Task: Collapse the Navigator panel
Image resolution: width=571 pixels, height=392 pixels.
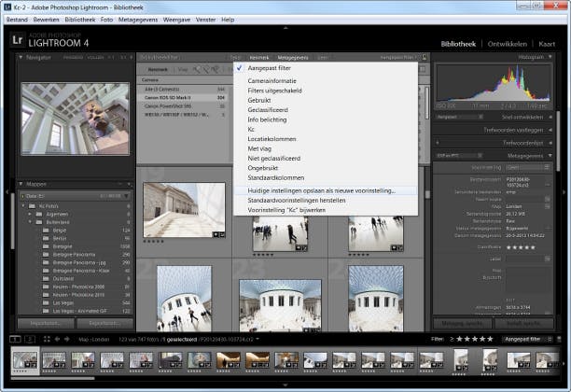Action: click(22, 57)
